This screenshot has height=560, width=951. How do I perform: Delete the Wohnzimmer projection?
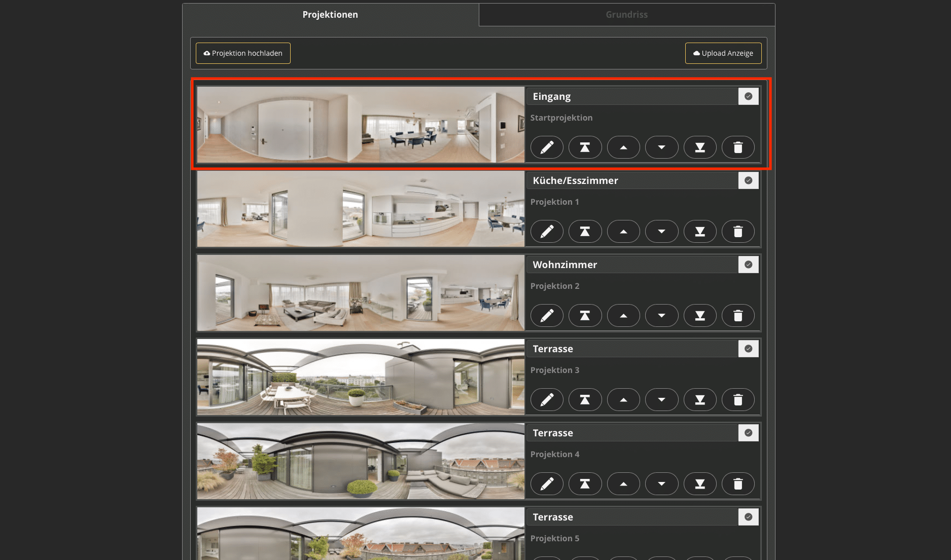coord(738,316)
